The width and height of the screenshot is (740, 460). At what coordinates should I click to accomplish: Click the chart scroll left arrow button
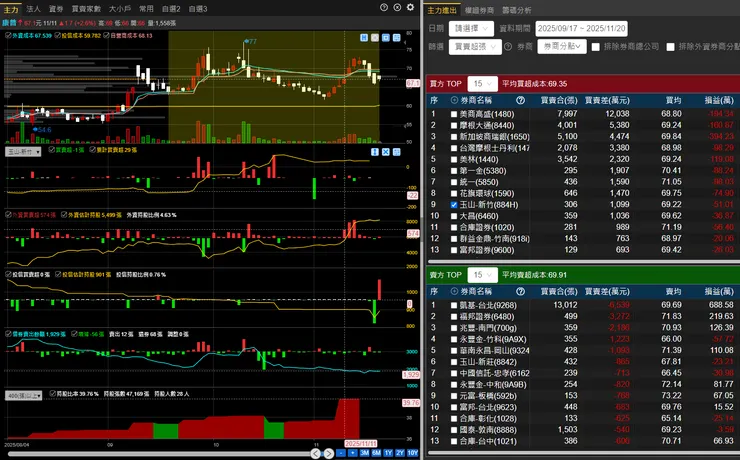pos(316,453)
